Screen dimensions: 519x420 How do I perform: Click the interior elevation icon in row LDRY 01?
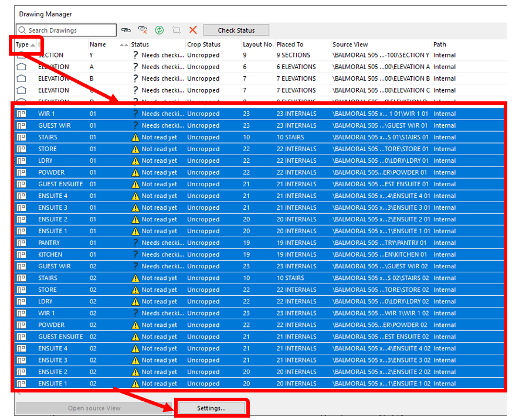[x=22, y=161]
